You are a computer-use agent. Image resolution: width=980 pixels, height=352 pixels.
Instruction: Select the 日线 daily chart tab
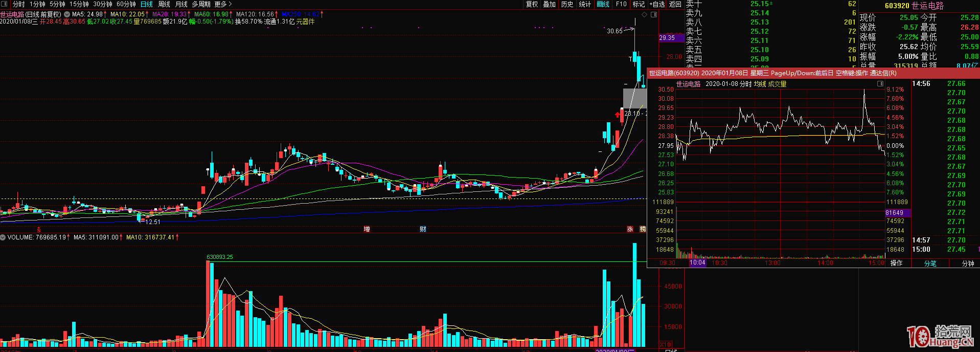pos(147,4)
